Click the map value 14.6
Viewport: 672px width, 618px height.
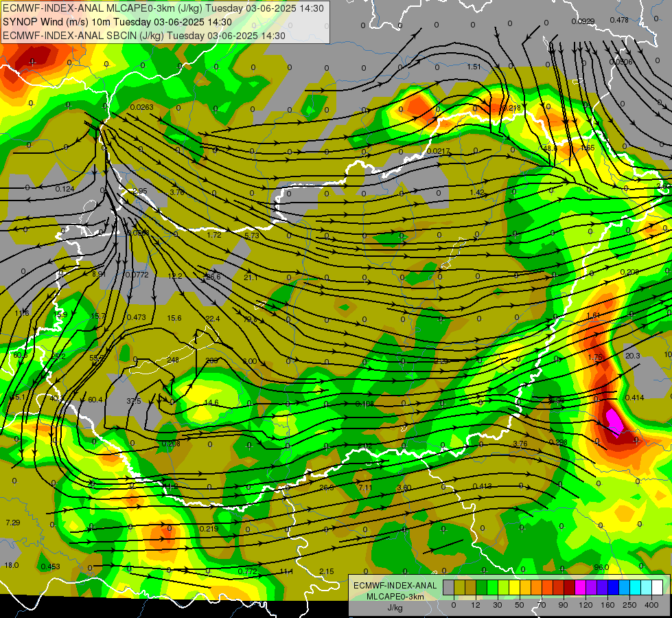[211, 402]
